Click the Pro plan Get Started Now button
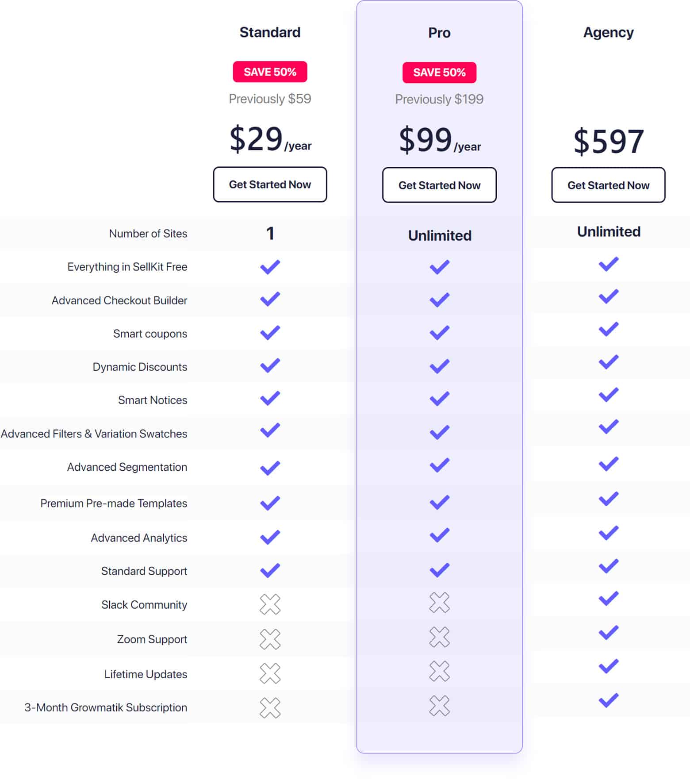 point(439,185)
